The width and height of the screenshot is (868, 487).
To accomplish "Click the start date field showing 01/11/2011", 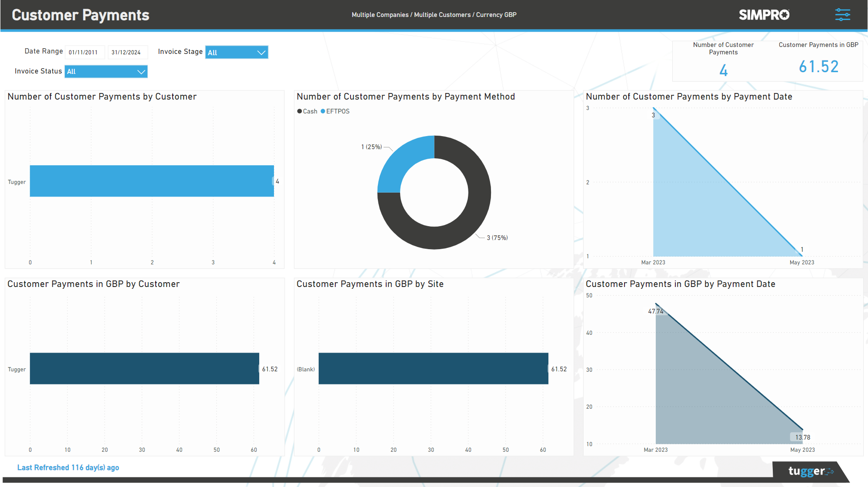I will (84, 52).
